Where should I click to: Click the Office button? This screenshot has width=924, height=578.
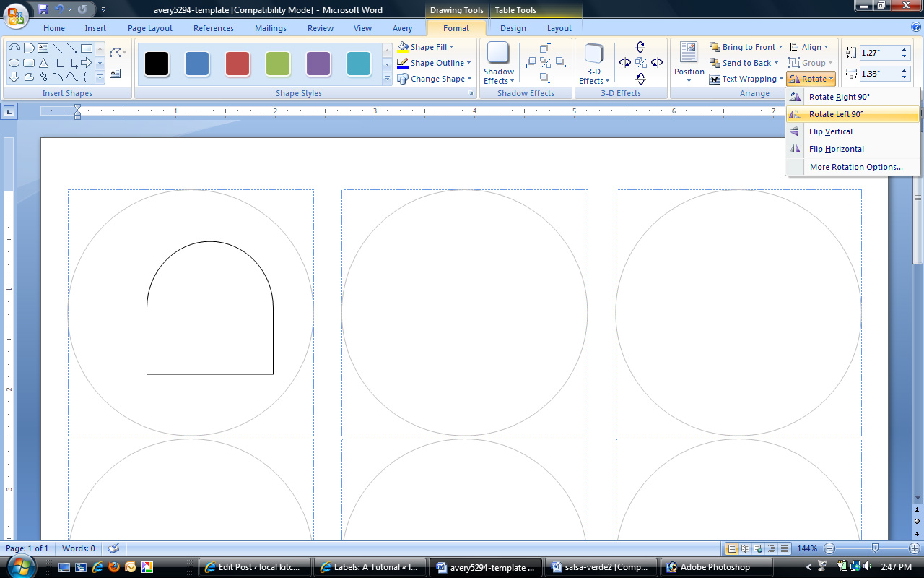[16, 14]
